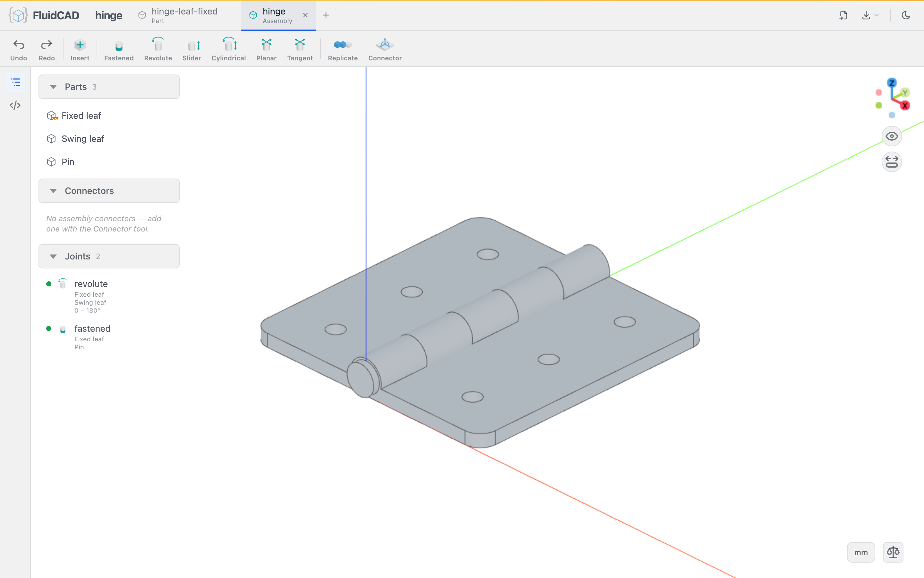Collapse the Parts section

coord(109,87)
